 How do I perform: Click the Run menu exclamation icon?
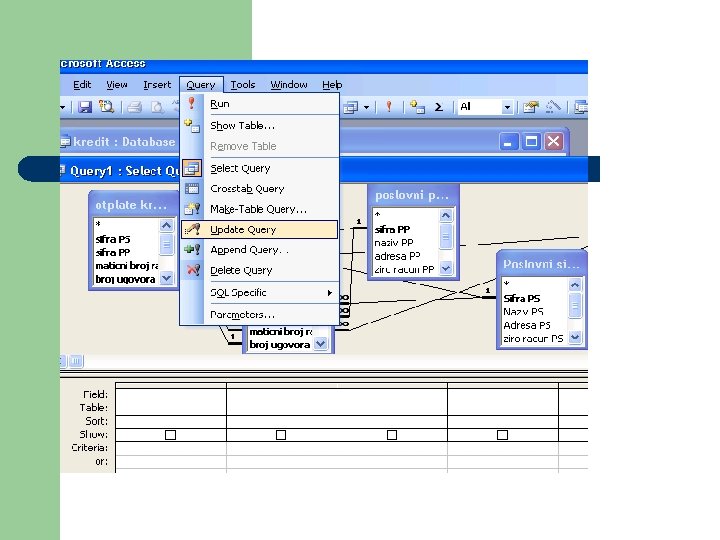191,103
